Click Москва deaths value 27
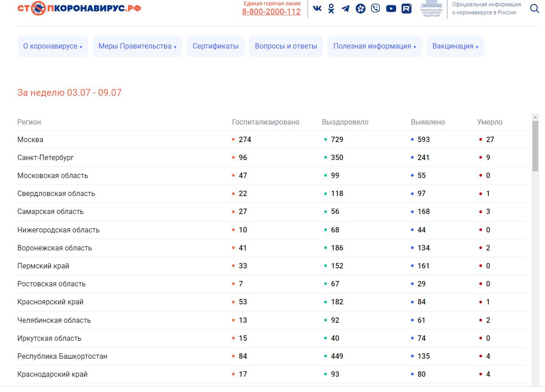545x392 pixels. (490, 140)
